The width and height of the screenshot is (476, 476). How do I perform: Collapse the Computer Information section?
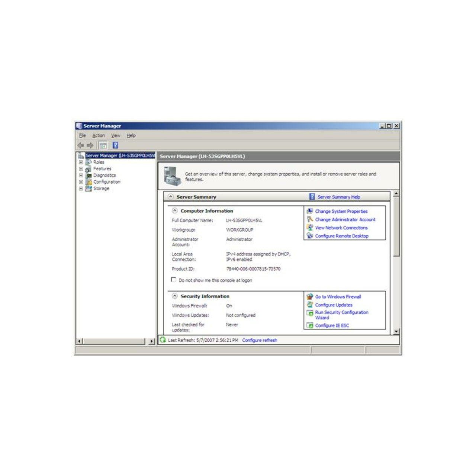click(x=175, y=210)
